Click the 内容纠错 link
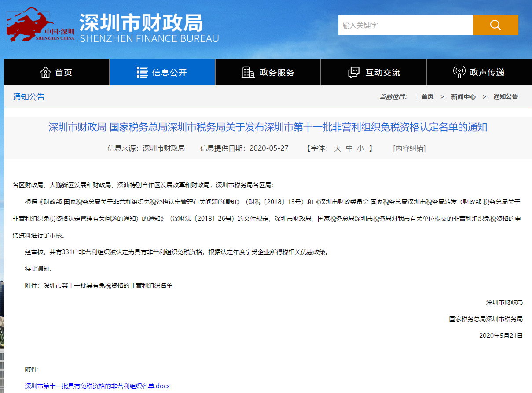 click(x=409, y=148)
